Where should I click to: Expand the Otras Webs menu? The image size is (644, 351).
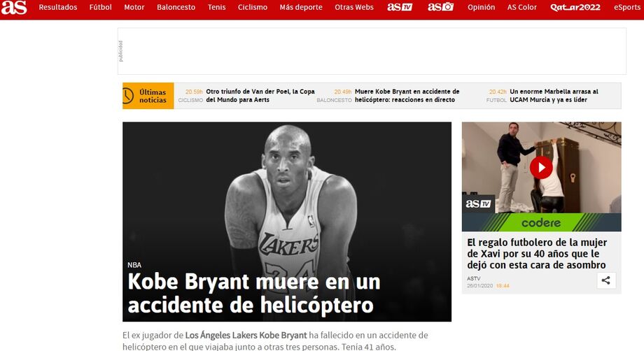pyautogui.click(x=354, y=7)
